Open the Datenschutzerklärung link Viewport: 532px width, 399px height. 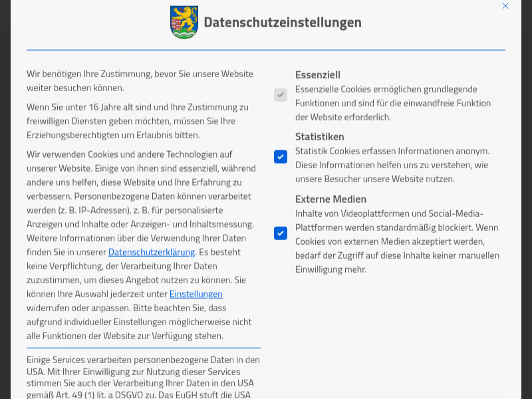(x=152, y=252)
